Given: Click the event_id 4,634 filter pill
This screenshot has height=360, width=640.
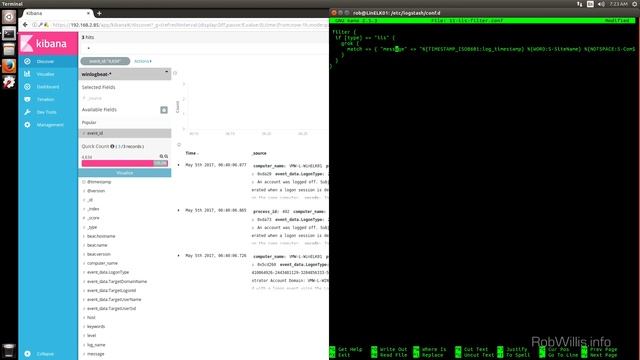Looking at the screenshot, I should [x=105, y=61].
